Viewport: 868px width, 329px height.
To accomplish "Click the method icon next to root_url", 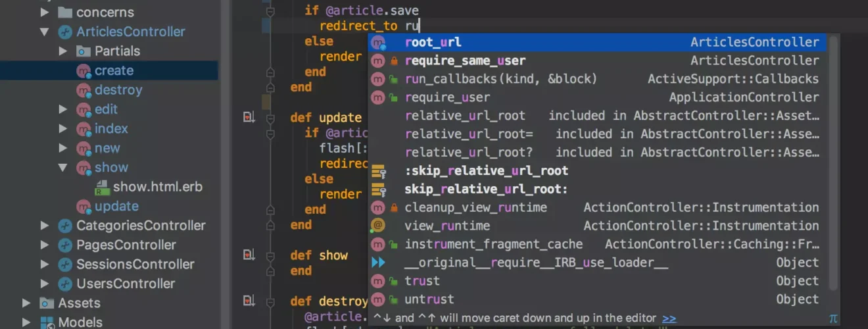I will 377,43.
